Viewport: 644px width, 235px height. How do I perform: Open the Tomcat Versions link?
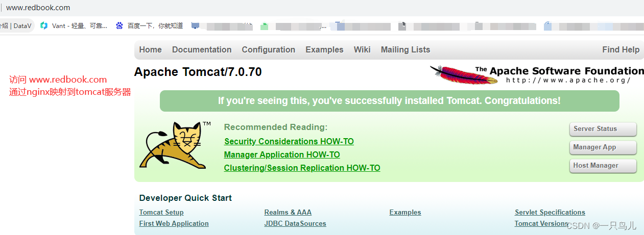(x=541, y=223)
